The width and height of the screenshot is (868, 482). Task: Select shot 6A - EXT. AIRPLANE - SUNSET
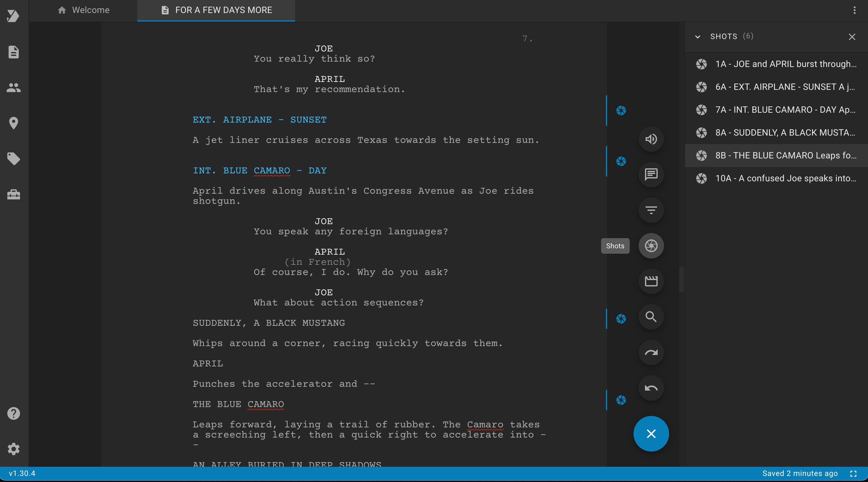click(x=776, y=87)
